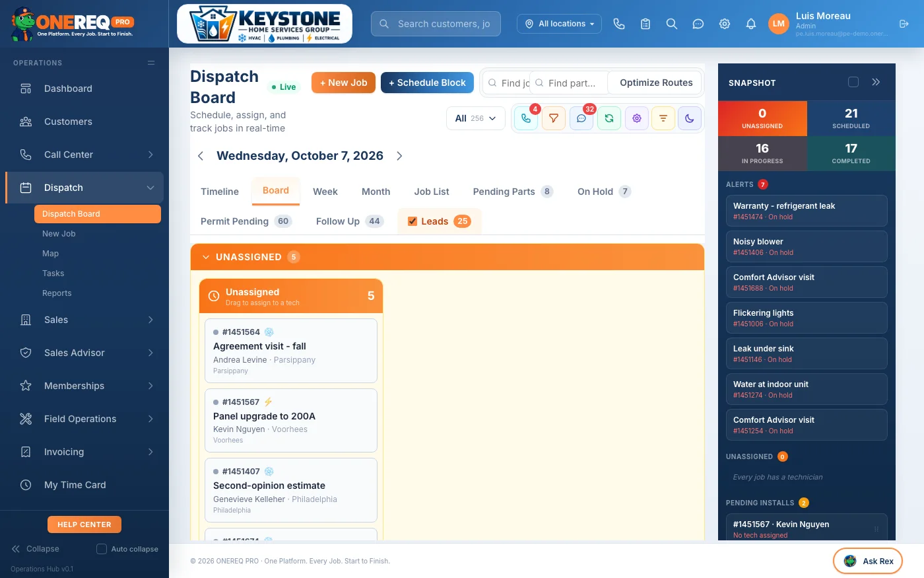Click the phone icon in top header
This screenshot has width=924, height=578.
619,24
